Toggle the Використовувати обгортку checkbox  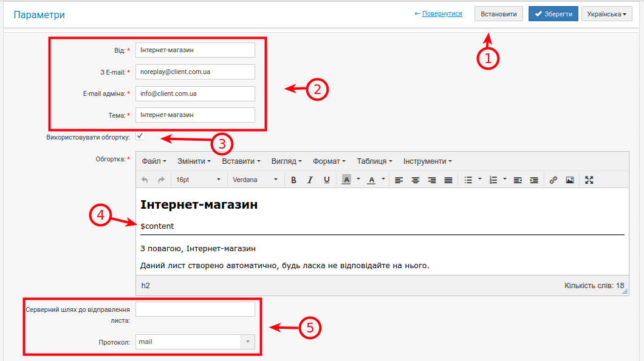click(140, 136)
